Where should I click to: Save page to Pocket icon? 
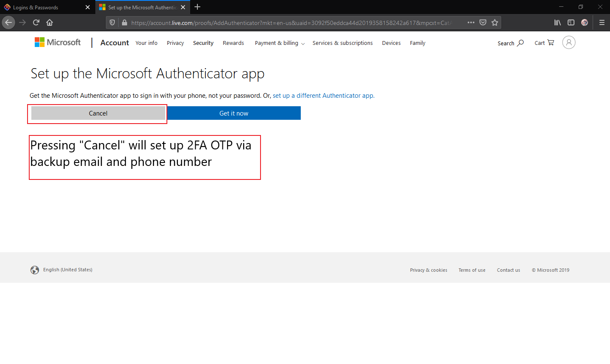point(483,22)
